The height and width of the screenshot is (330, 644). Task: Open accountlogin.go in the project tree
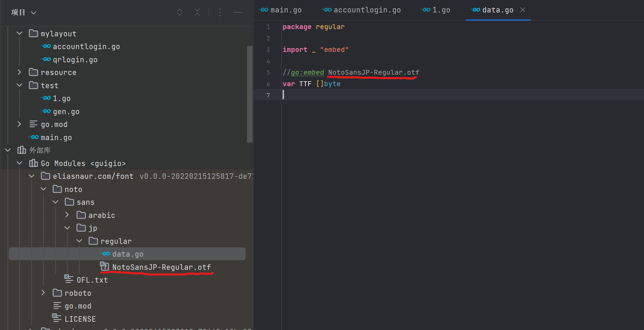point(86,46)
